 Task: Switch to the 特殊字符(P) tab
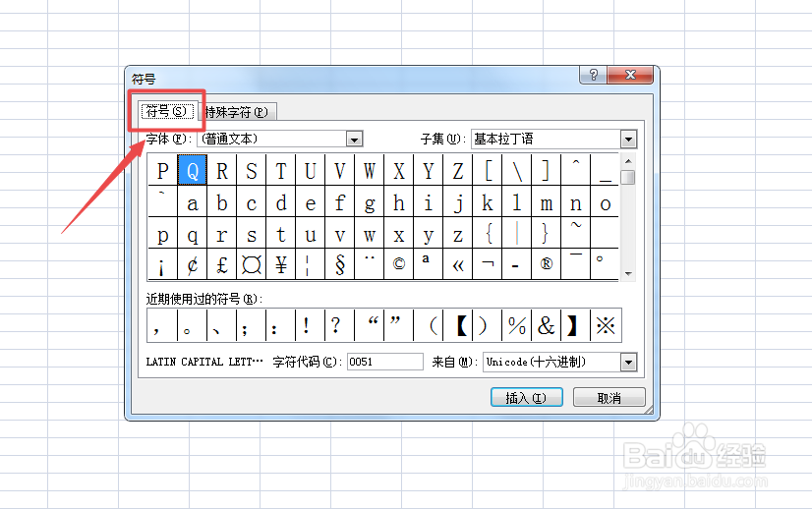coord(237,112)
